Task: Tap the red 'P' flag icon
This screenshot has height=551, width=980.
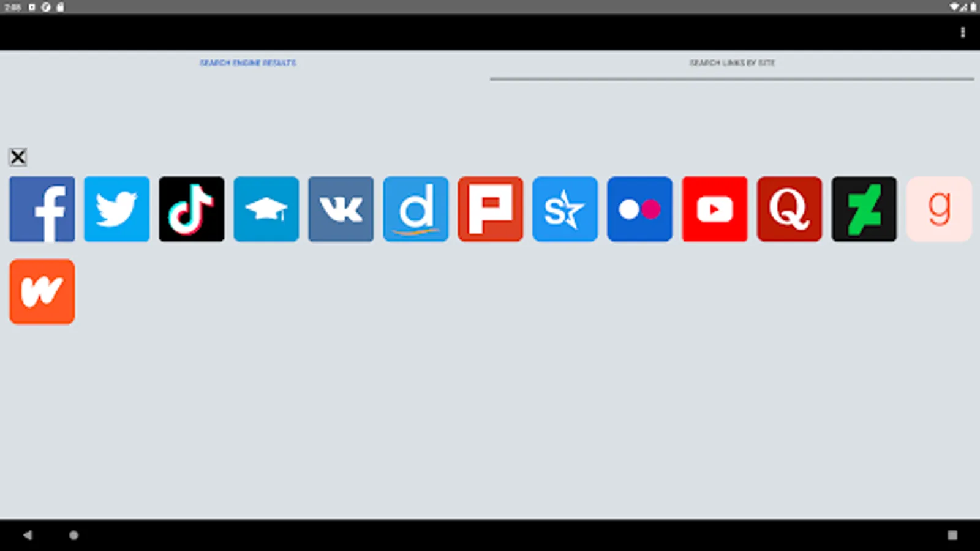Action: [x=491, y=209]
